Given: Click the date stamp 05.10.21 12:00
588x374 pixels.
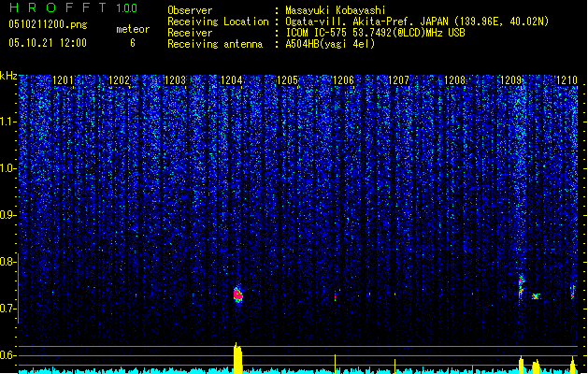Looking at the screenshot, I should [48, 43].
